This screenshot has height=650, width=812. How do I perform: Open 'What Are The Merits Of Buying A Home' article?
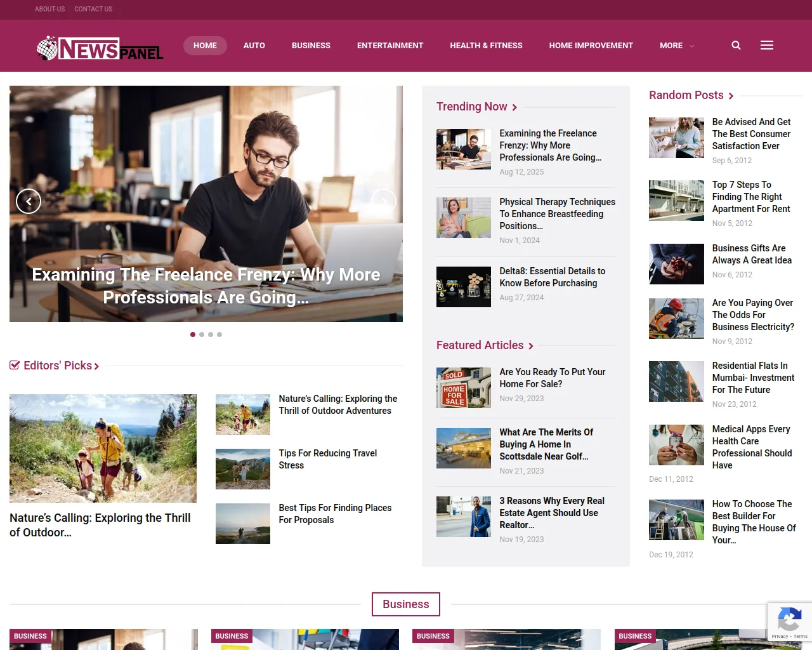[x=546, y=444]
